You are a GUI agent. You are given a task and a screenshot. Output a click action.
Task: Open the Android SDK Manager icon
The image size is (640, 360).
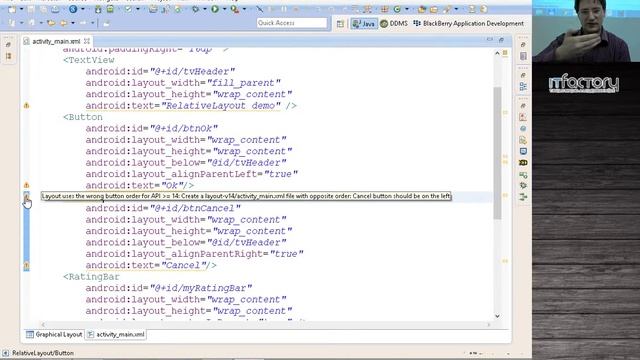[98, 9]
